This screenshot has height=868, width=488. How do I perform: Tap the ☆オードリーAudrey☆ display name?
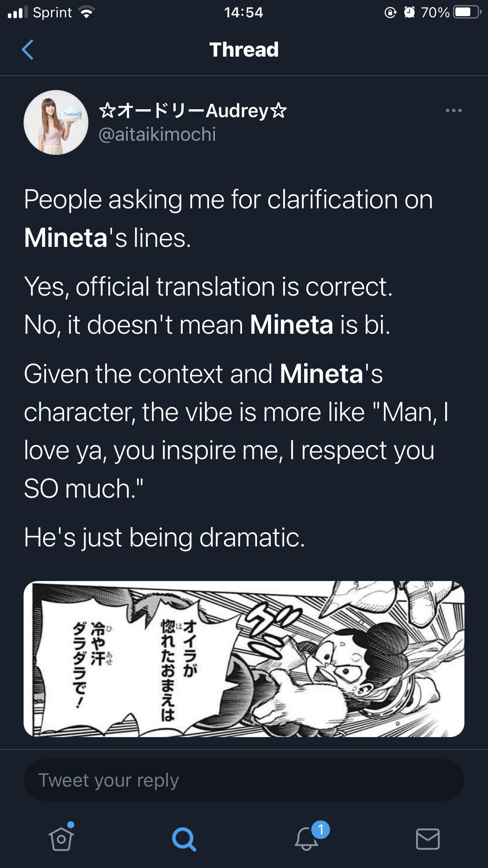tap(193, 110)
